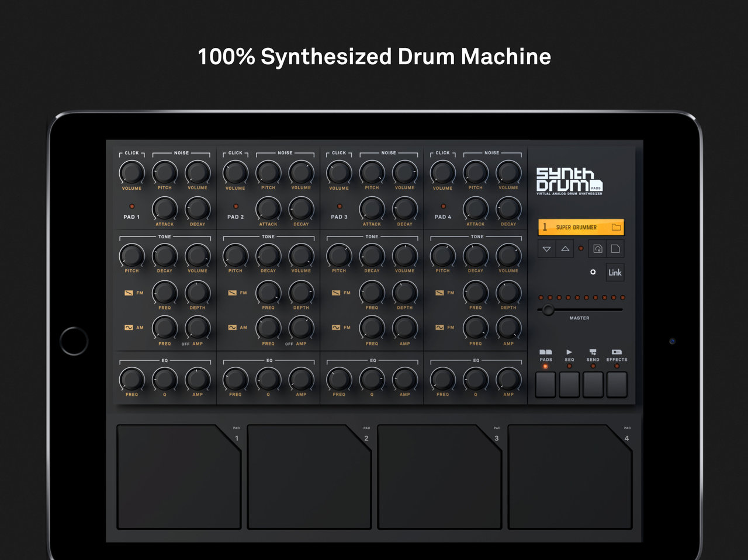
Task: Switch to the SEQ view button
Action: [x=569, y=385]
